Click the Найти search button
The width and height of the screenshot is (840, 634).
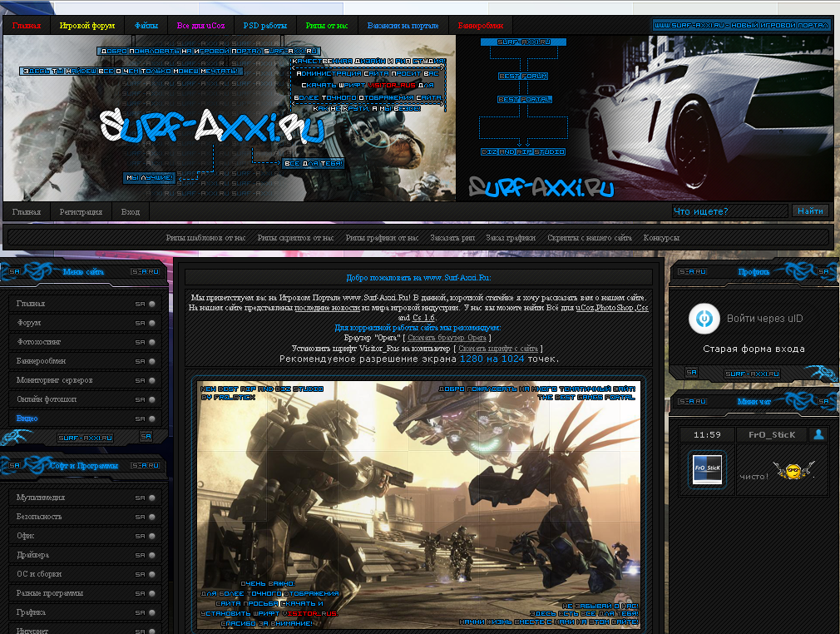[810, 211]
